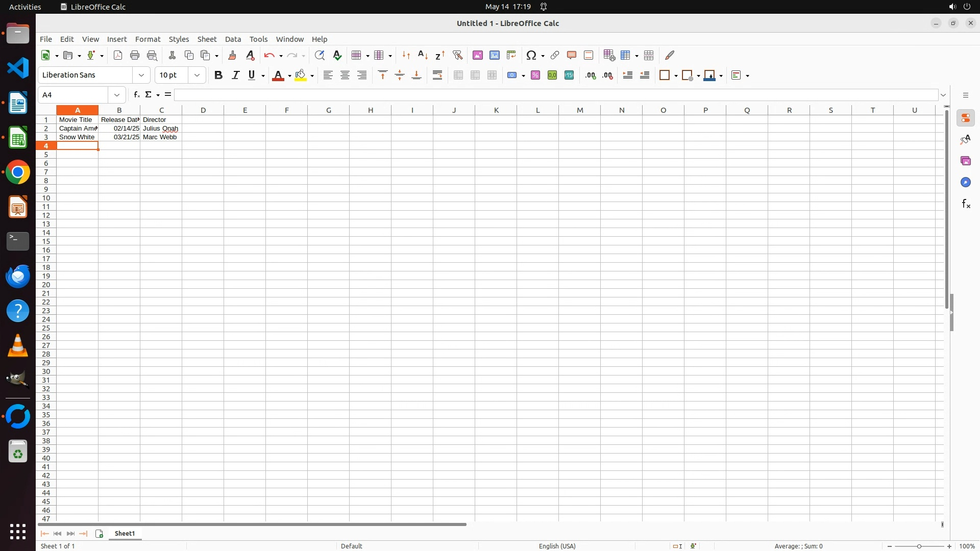
Task: Expand the Name Box dropdown arrow
Action: 117,95
